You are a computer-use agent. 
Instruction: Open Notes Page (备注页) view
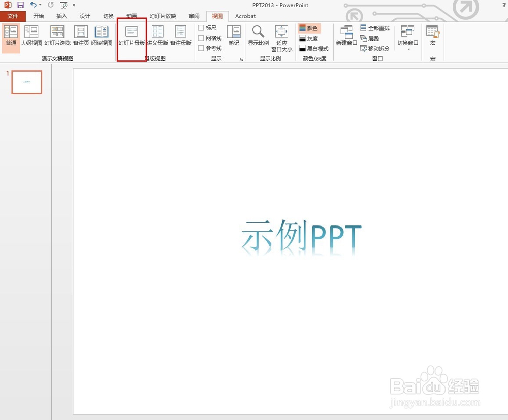point(81,36)
